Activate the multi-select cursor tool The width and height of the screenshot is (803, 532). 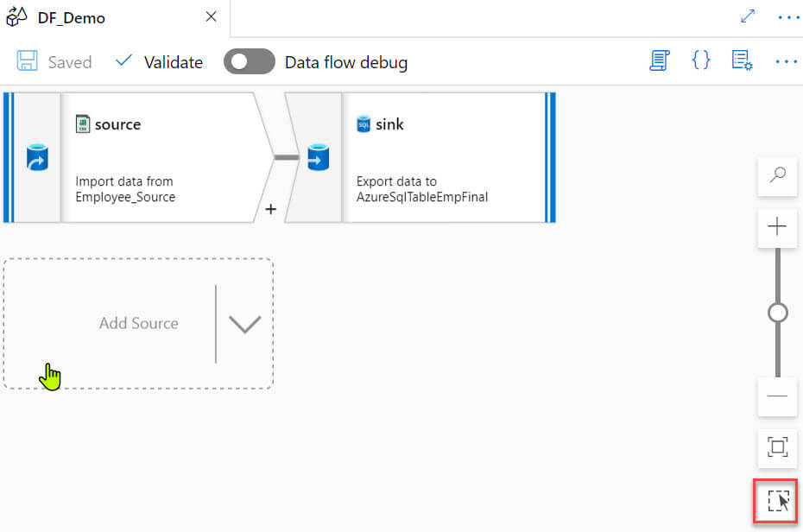tap(778, 501)
